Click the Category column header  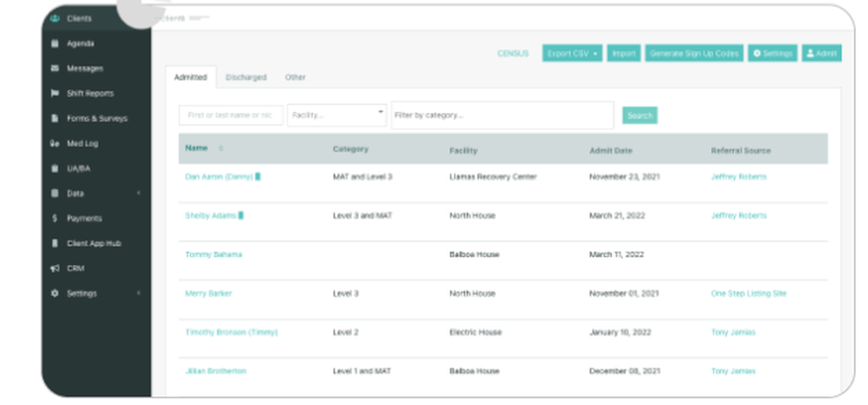(351, 149)
